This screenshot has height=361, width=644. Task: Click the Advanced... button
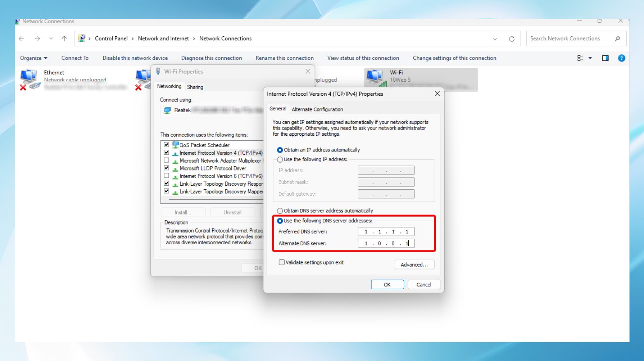[414, 265]
